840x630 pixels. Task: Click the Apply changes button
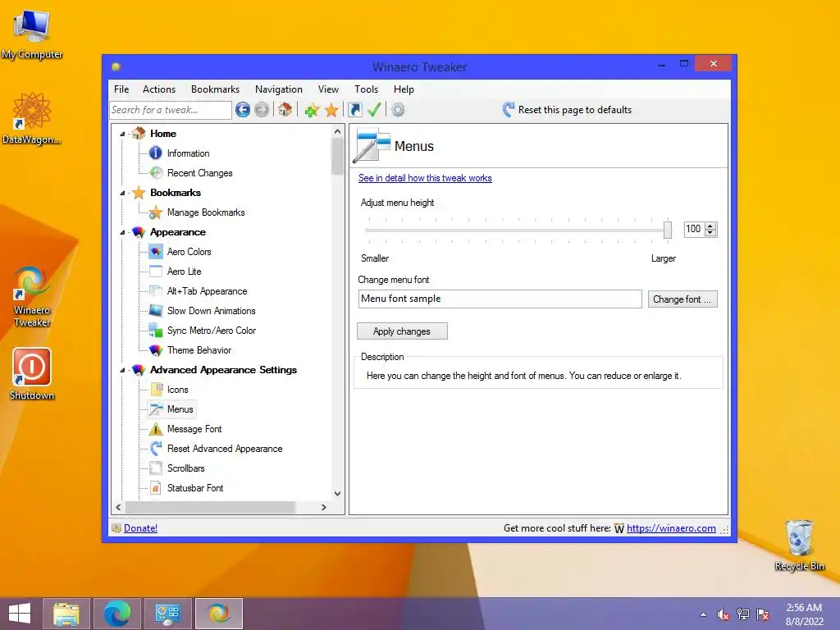pos(402,331)
